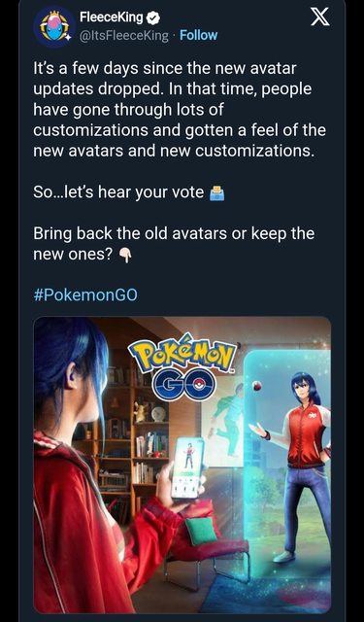Follow the @ItsFleeceKing account

coord(198,35)
